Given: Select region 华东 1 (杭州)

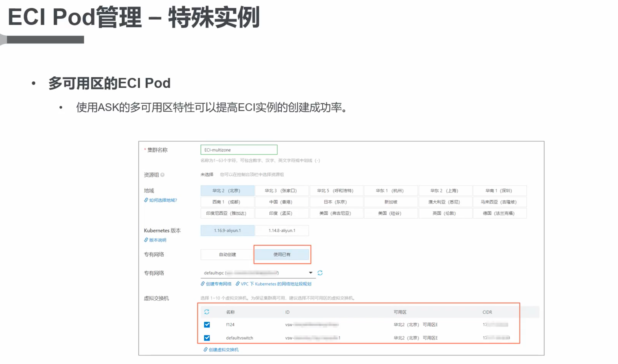Looking at the screenshot, I should (x=390, y=191).
